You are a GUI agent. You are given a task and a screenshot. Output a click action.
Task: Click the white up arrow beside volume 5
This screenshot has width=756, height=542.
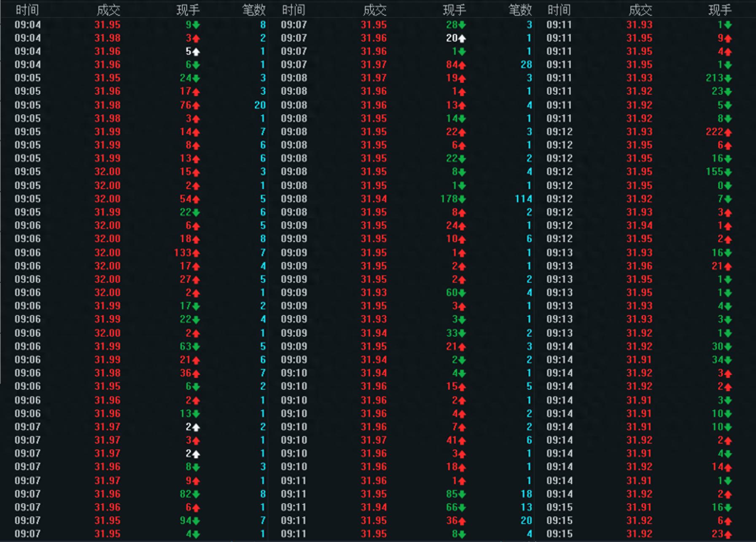196,52
